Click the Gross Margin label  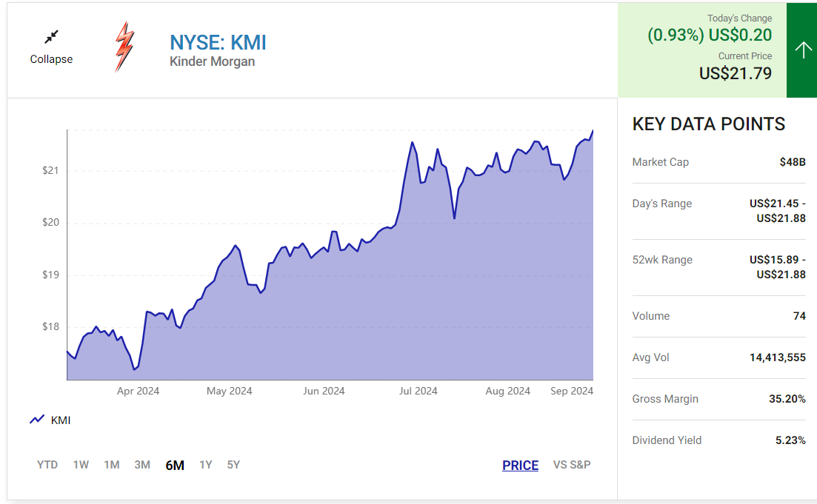[665, 399]
